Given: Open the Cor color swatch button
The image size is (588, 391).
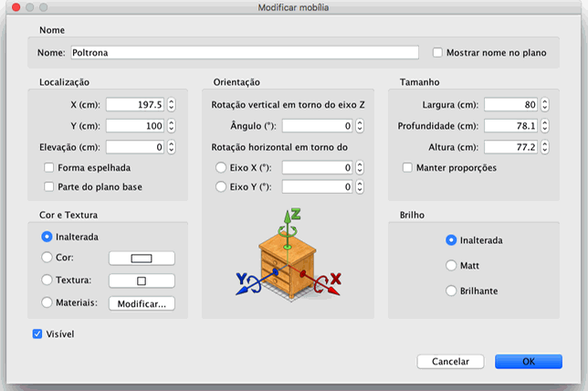Looking at the screenshot, I should pos(142,259).
